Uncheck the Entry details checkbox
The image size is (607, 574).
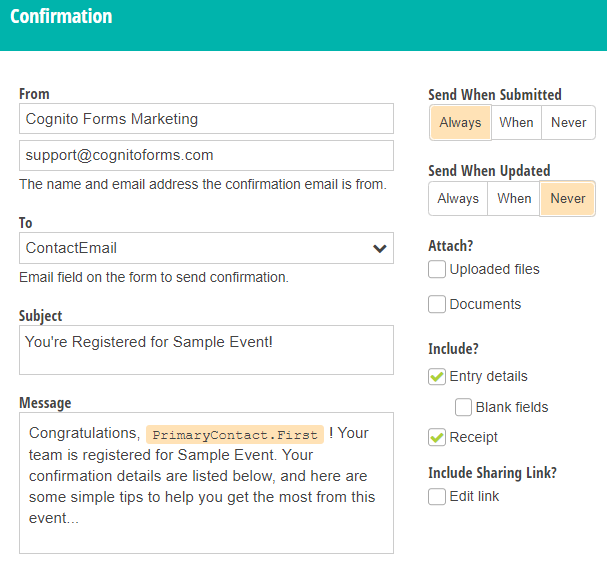coord(437,377)
